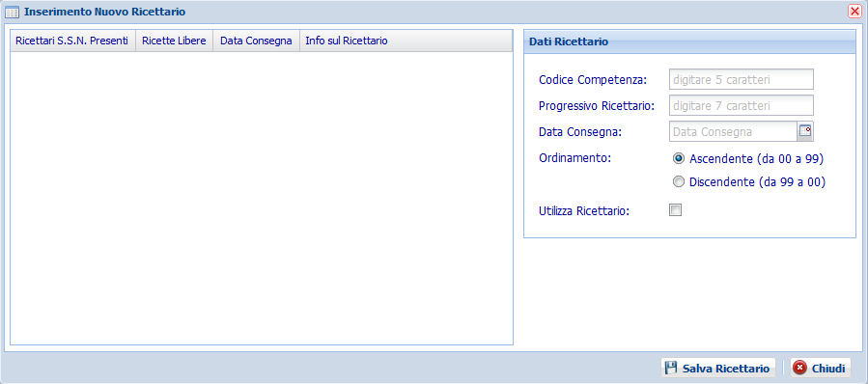This screenshot has height=384, width=868.
Task: Click the Chiudi button
Action: click(821, 368)
